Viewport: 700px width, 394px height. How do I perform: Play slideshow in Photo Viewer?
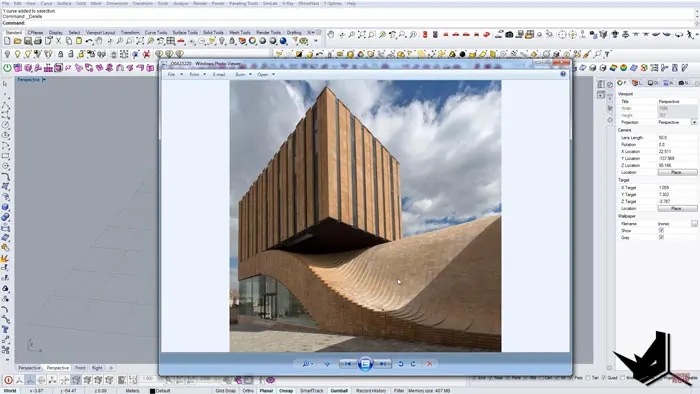coord(365,364)
